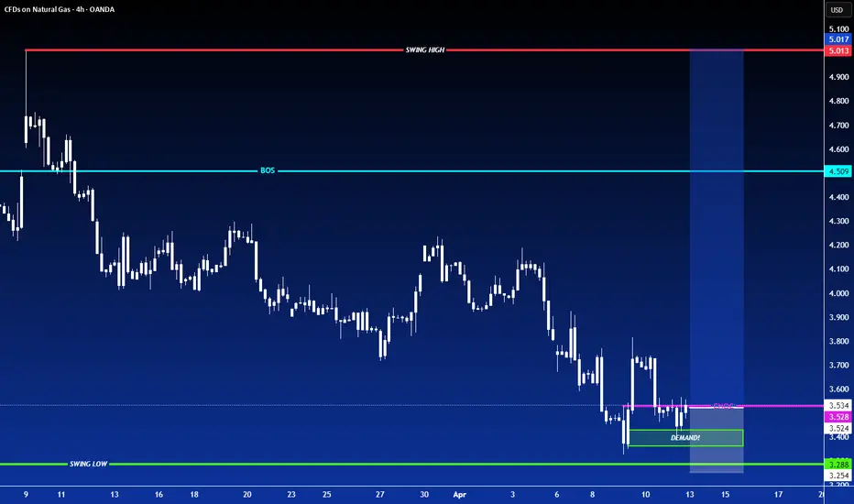Screen dimensions: 854x504
Task: Click the 3.534 current price label
Action: click(838, 405)
